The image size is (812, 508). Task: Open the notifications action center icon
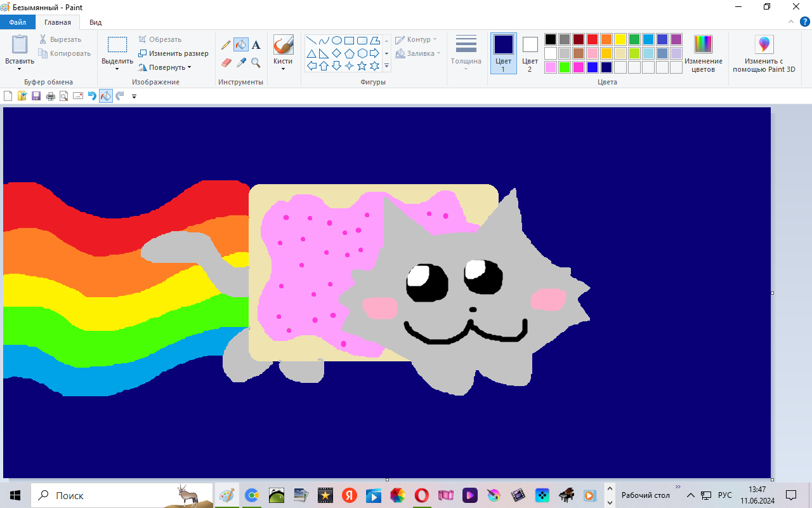tap(791, 495)
